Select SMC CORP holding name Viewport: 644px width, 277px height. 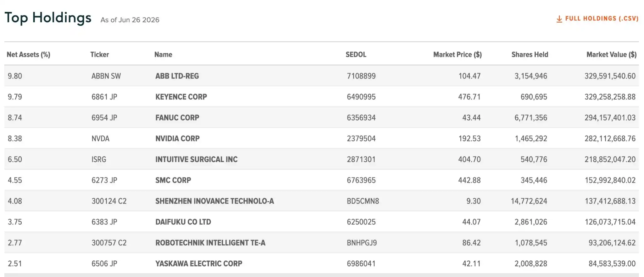pos(173,180)
